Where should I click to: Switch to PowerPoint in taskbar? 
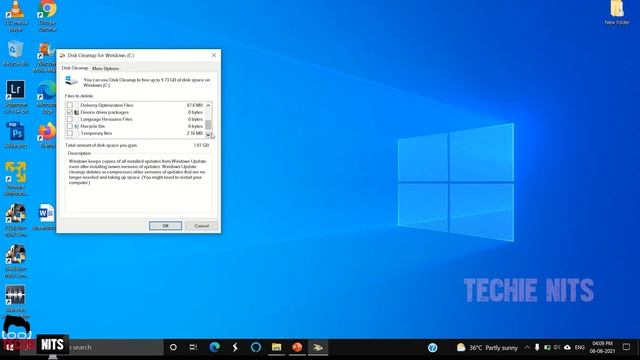tap(297, 347)
